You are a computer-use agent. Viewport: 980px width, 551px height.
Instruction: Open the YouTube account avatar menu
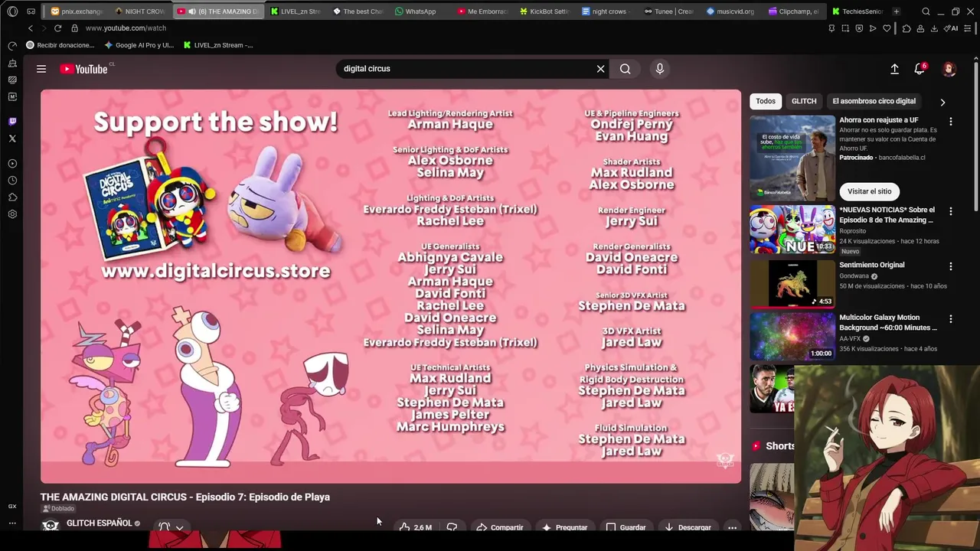(x=949, y=69)
